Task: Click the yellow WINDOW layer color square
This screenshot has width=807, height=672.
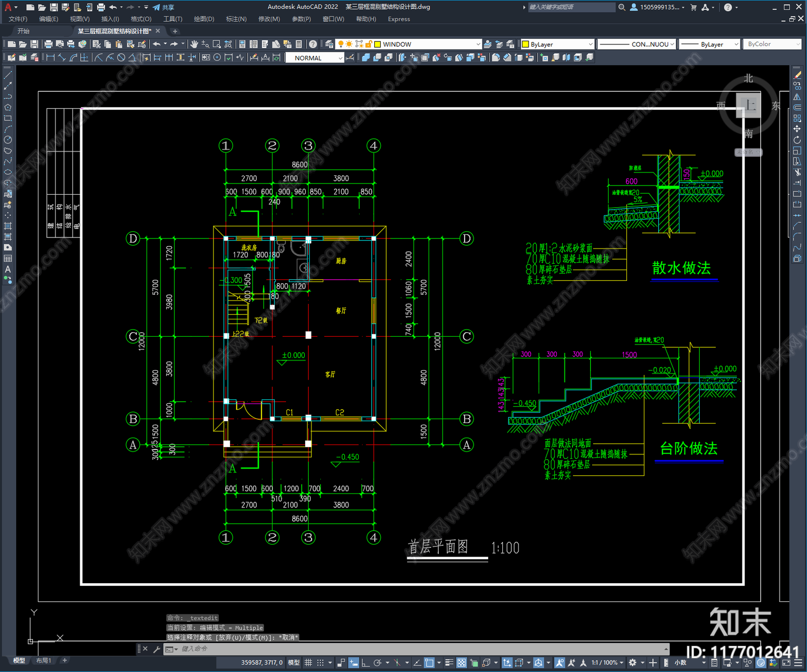Action: (x=377, y=44)
